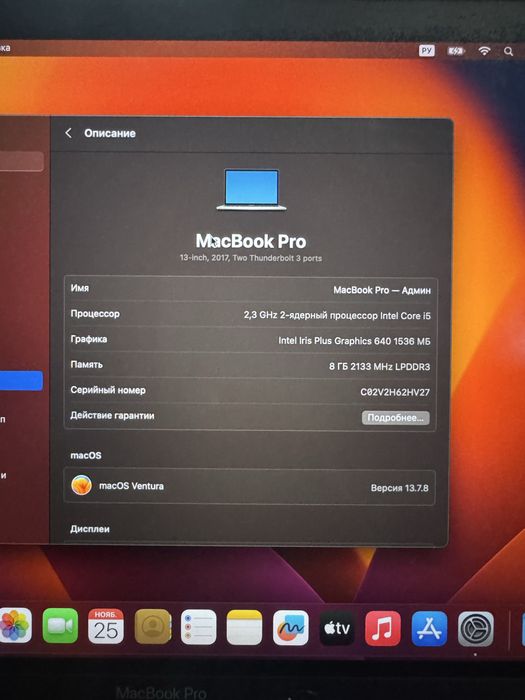Click the highlighted blue sidebar item

coord(21,381)
